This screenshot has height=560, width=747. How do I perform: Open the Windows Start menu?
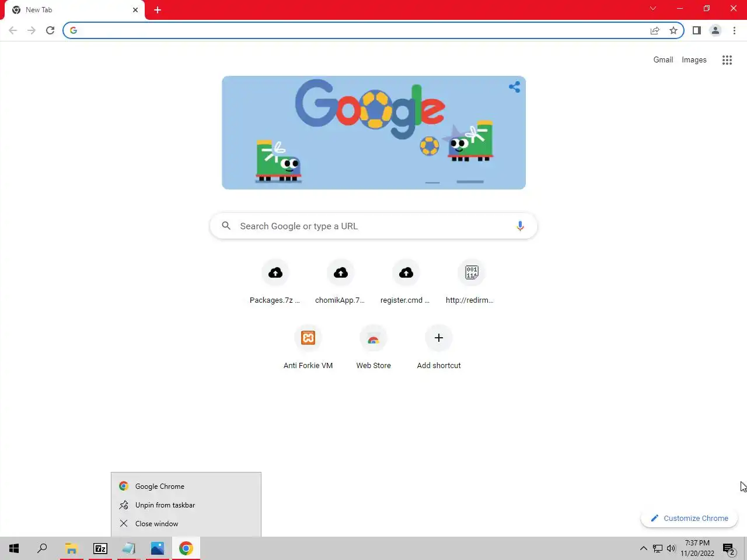pos(14,548)
